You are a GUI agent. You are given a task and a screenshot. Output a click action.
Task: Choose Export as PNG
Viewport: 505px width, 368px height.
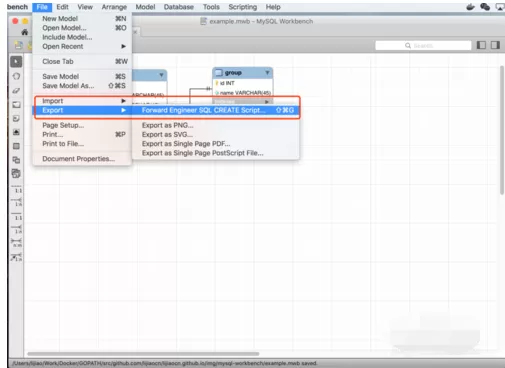click(x=216, y=125)
